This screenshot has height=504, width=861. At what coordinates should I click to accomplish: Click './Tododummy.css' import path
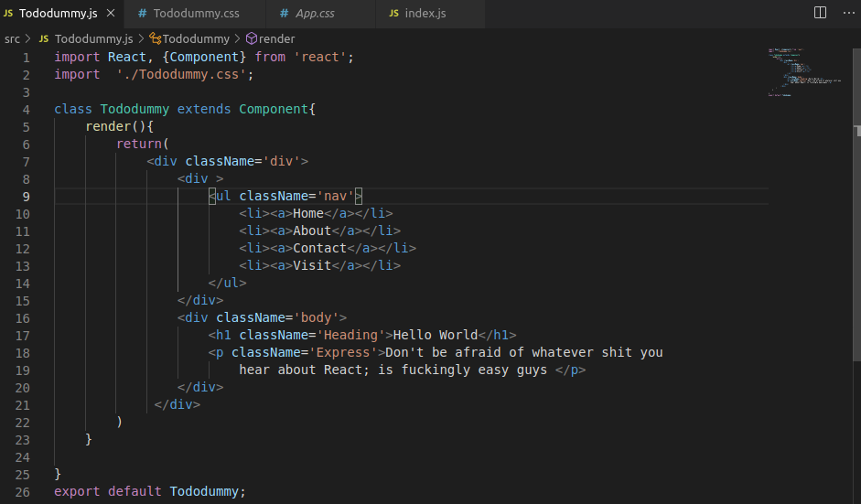coord(181,75)
